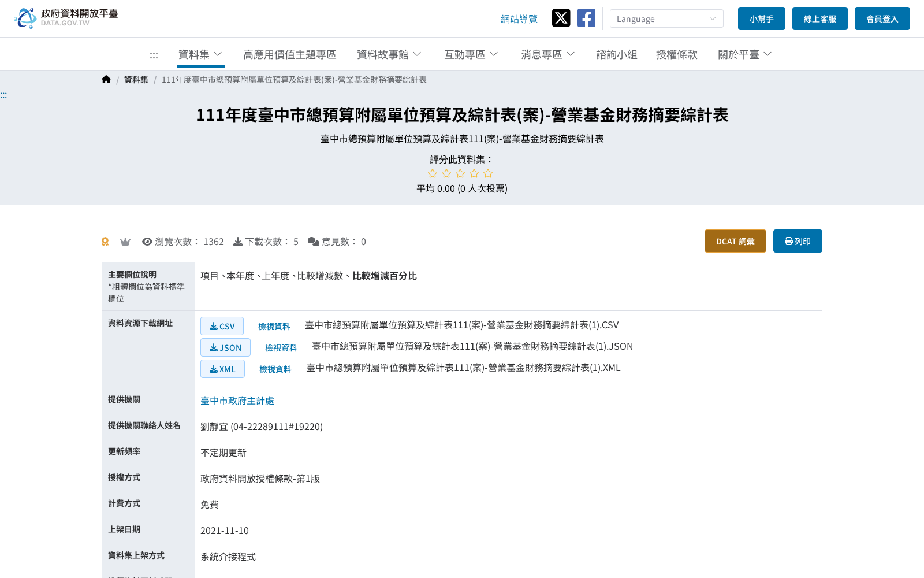
Task: Click the comments icon by 意見數
Action: (x=314, y=242)
